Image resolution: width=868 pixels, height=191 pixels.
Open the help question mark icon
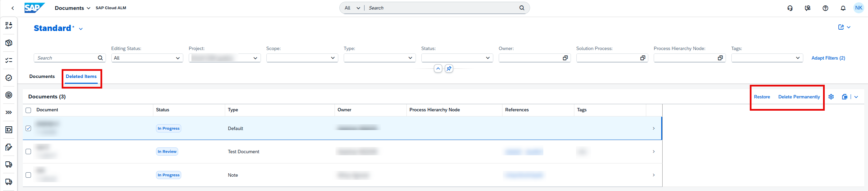(825, 8)
